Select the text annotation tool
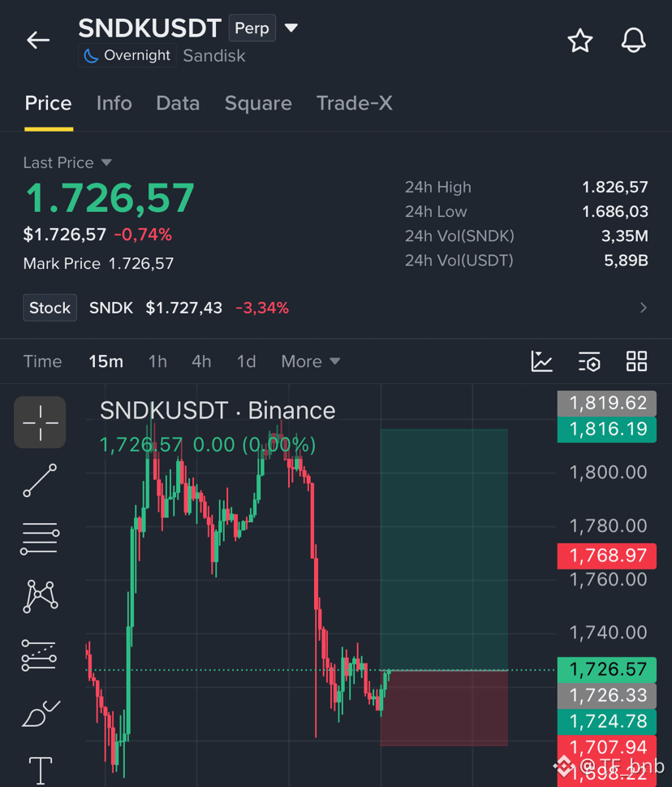 click(x=40, y=771)
